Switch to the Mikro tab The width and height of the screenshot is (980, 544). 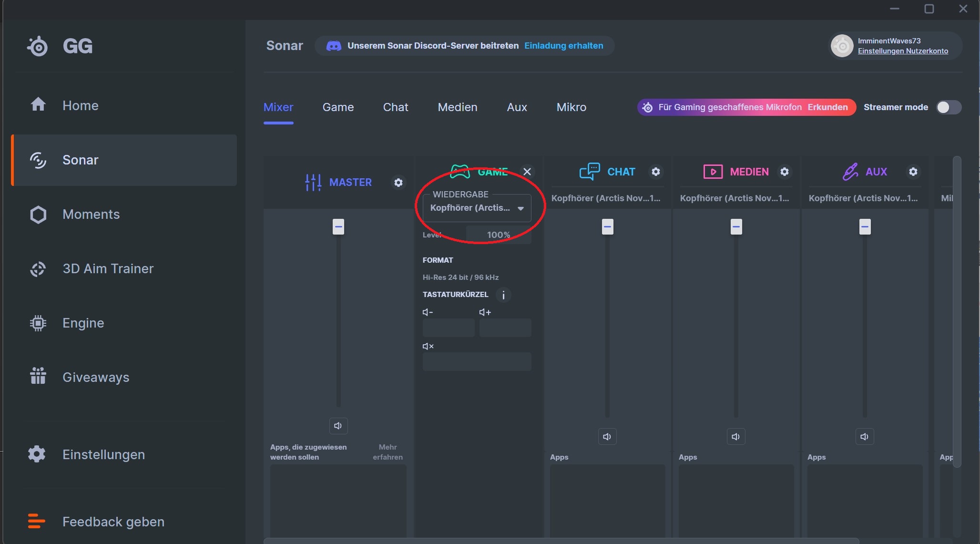click(x=571, y=107)
